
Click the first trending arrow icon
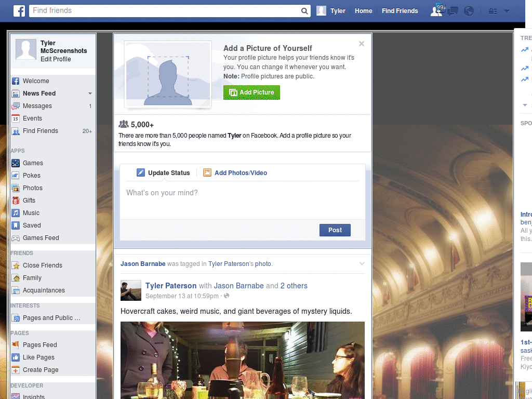pos(525,50)
